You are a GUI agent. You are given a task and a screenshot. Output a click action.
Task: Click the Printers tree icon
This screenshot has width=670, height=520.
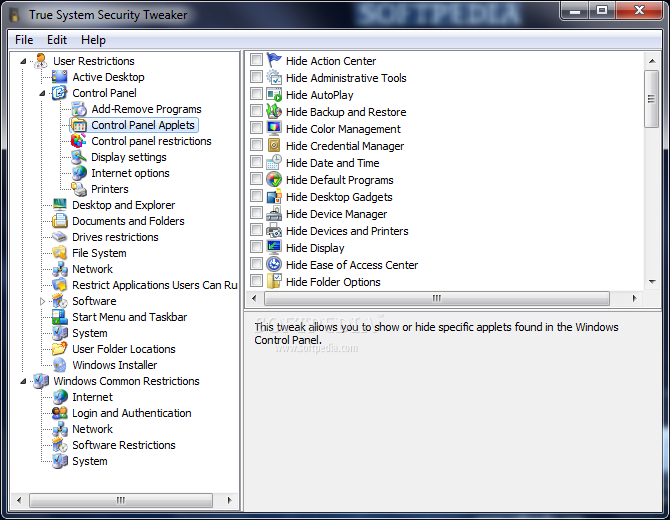79,189
